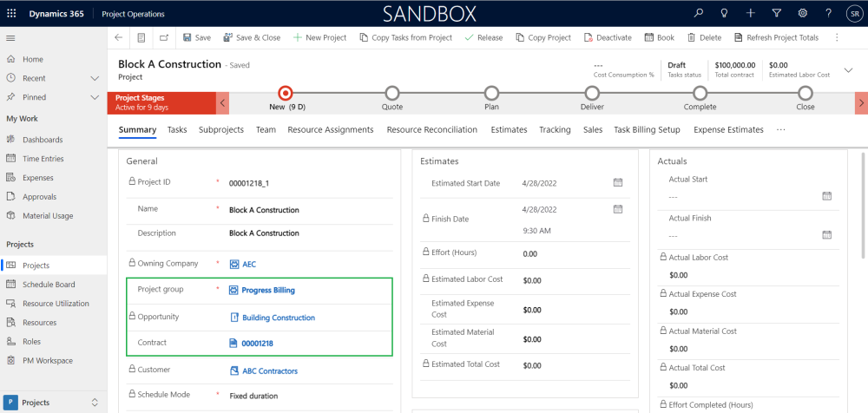Click Copy Project command
This screenshot has height=413, width=868.
(543, 37)
